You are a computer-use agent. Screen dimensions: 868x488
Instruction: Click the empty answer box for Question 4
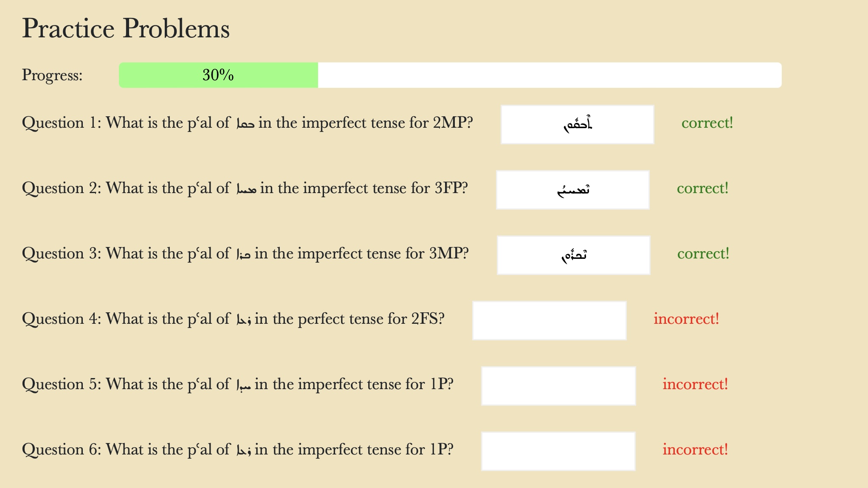549,320
